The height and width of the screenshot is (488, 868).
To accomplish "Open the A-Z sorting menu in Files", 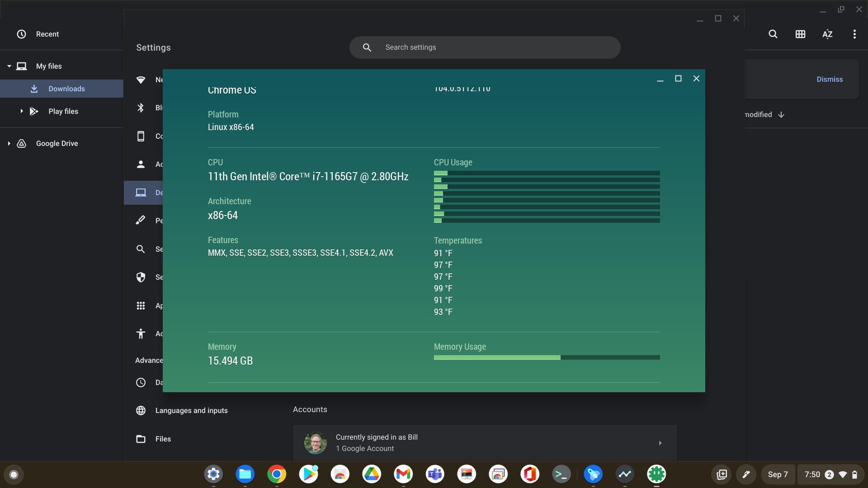I will 827,34.
